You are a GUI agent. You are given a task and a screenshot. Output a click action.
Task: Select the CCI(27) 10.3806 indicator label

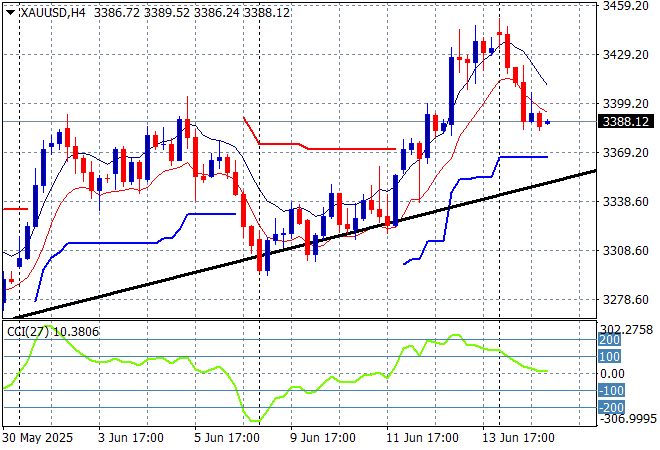point(53,332)
